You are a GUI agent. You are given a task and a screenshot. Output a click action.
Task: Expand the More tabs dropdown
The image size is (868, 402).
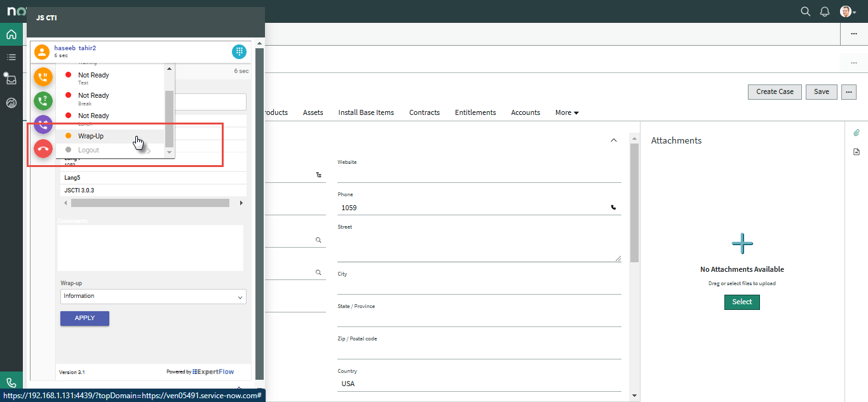[x=567, y=112]
